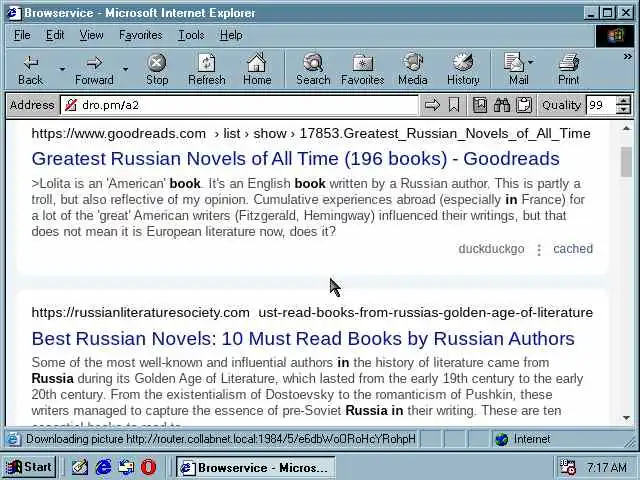The image size is (640, 480).
Task: Open the History toolbar button
Action: 463,69
